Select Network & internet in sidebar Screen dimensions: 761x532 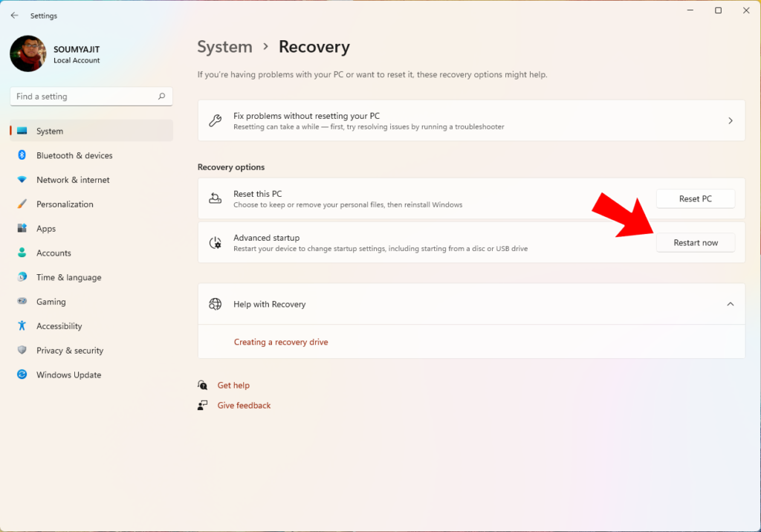point(91,180)
